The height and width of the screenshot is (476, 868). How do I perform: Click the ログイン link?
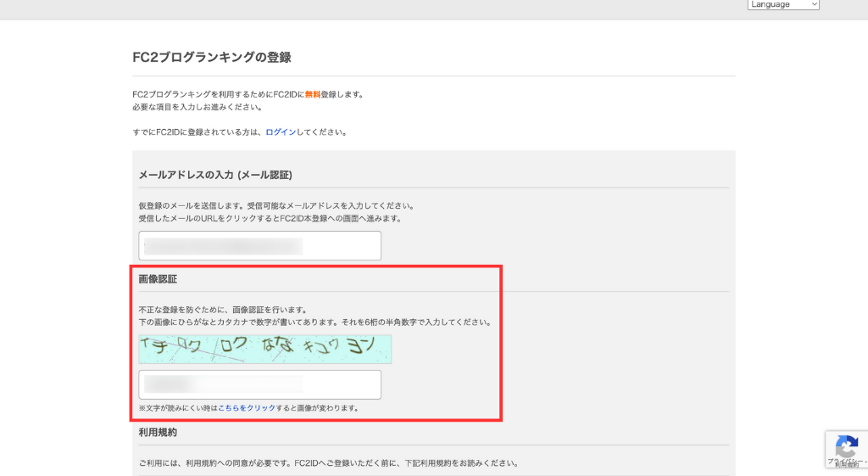281,132
